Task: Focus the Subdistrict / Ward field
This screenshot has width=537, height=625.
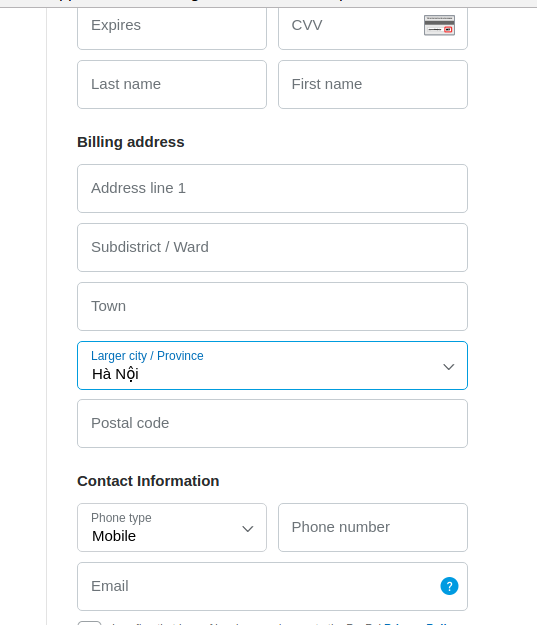Action: 272,248
